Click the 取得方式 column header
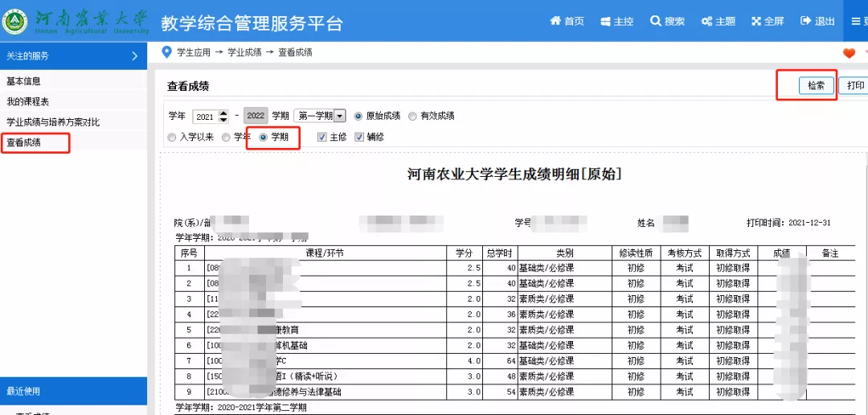The height and width of the screenshot is (415, 868). coord(733,253)
